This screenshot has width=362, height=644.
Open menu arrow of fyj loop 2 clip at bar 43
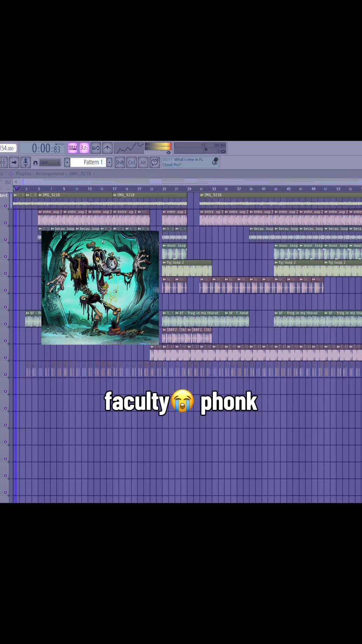tap(276, 263)
